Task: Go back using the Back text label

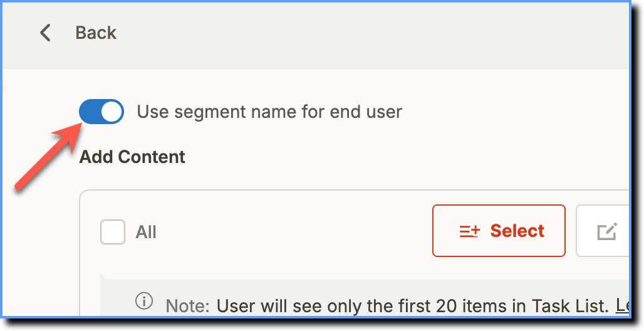Action: (x=96, y=33)
